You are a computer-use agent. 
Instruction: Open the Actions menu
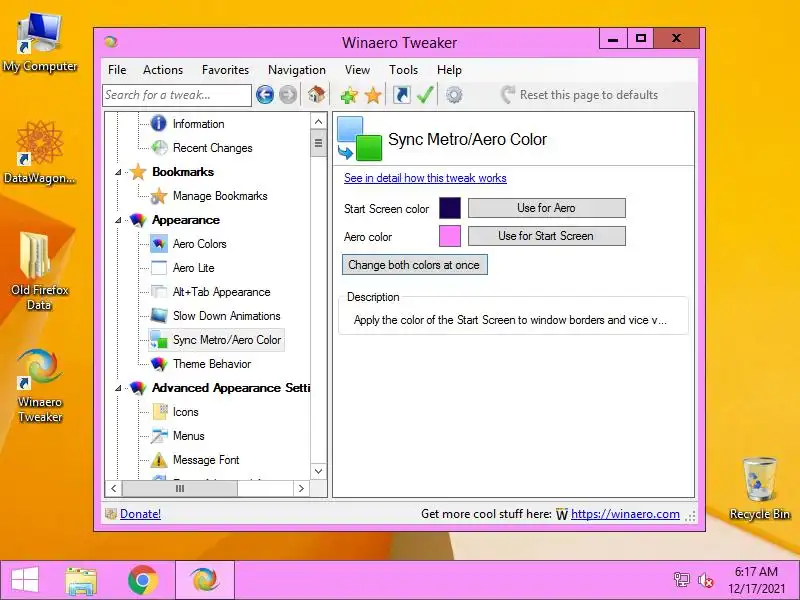[x=163, y=70]
